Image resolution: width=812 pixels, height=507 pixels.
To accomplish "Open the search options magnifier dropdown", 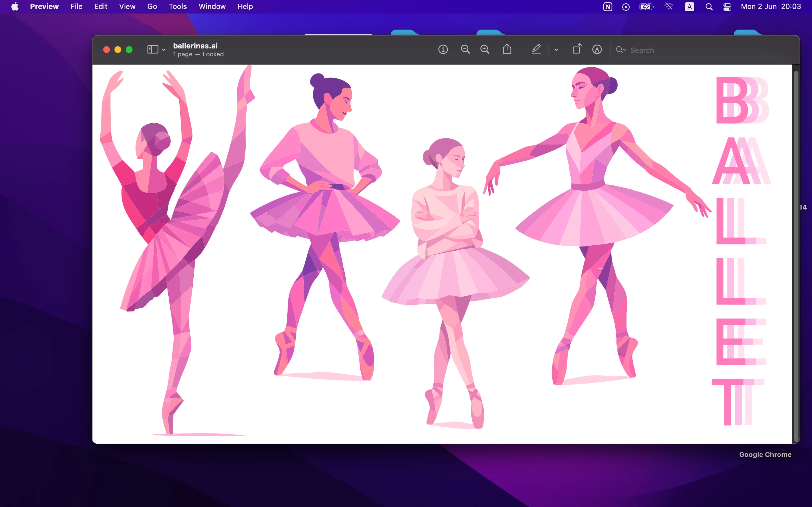I will coord(620,50).
